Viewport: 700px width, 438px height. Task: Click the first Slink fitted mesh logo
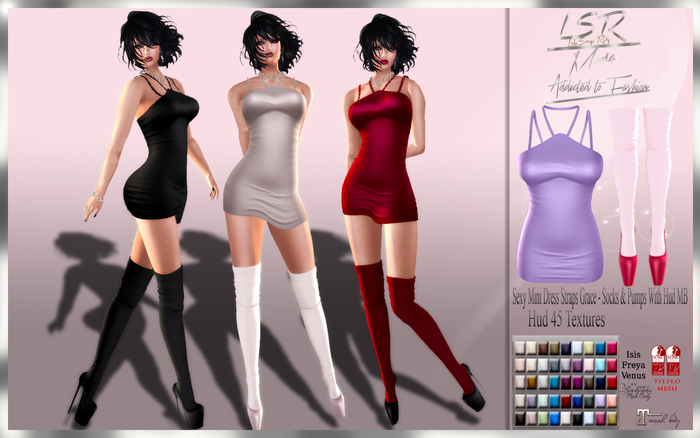(658, 360)
